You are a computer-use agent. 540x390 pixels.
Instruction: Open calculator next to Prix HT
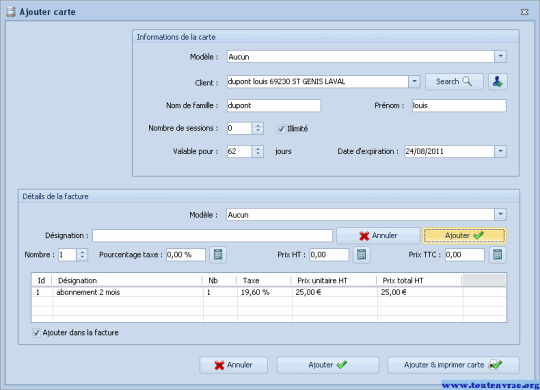pos(361,255)
